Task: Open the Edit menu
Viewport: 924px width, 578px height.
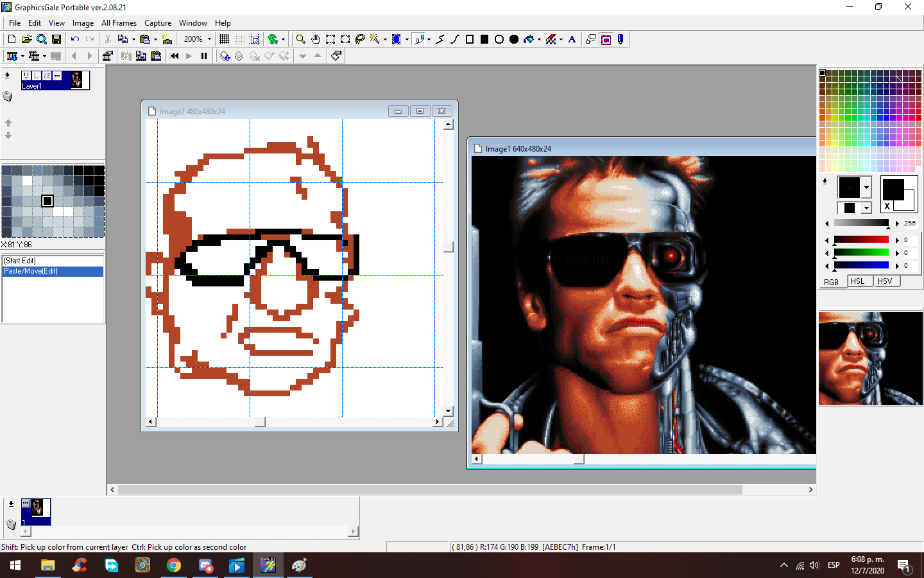Action: [x=35, y=22]
